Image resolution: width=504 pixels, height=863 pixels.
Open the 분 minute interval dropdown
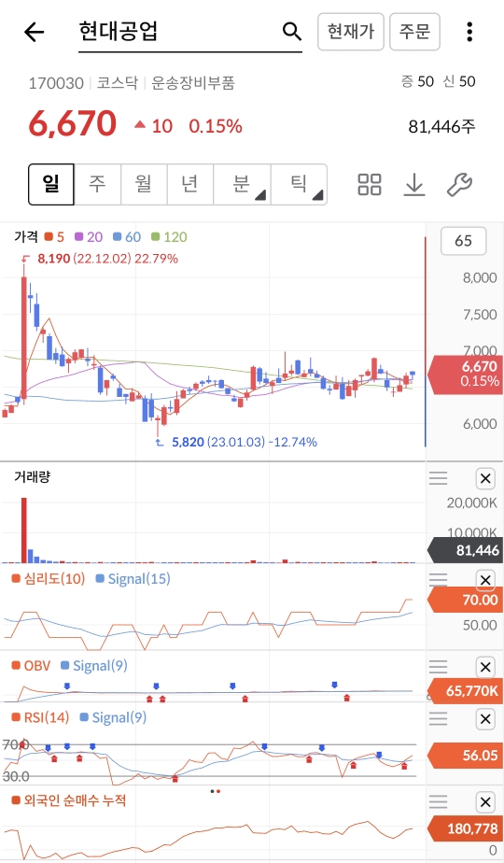[x=242, y=184]
